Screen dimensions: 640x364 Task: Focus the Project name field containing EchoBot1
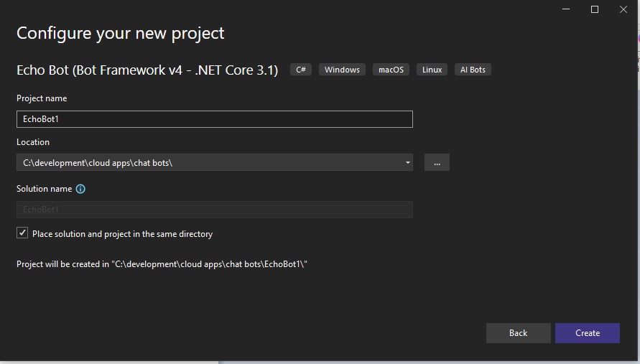214,119
